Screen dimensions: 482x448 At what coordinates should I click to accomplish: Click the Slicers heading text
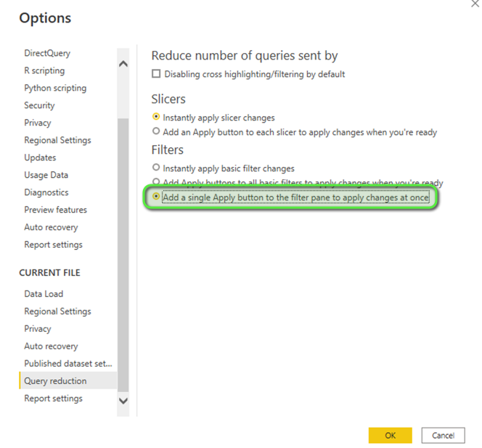point(168,99)
